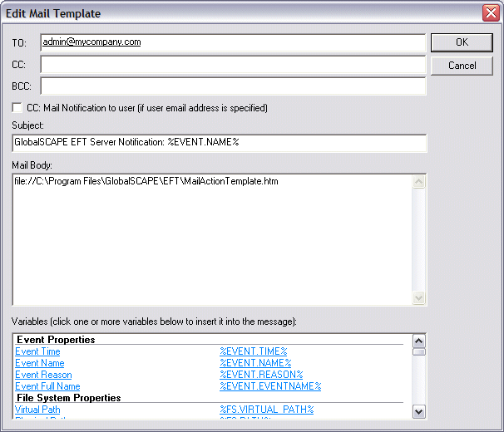Click Variables list scroll down arrow

tap(419, 412)
